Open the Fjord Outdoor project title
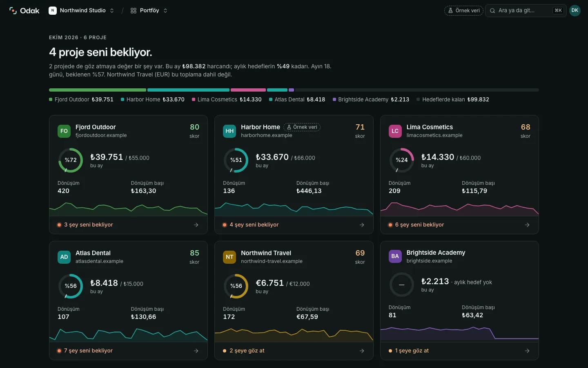Viewport: 588px width, 368px height. click(96, 127)
